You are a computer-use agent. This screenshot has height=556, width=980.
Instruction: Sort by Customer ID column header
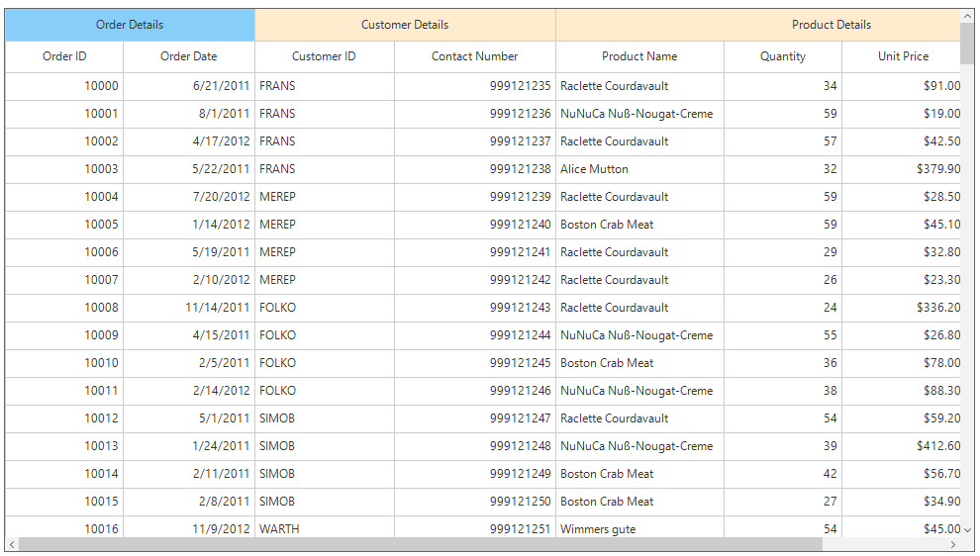click(x=325, y=56)
